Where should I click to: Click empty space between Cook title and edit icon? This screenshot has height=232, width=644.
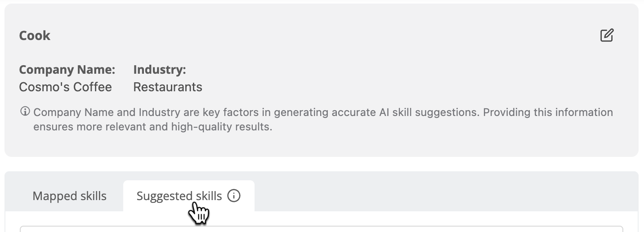tap(324, 36)
